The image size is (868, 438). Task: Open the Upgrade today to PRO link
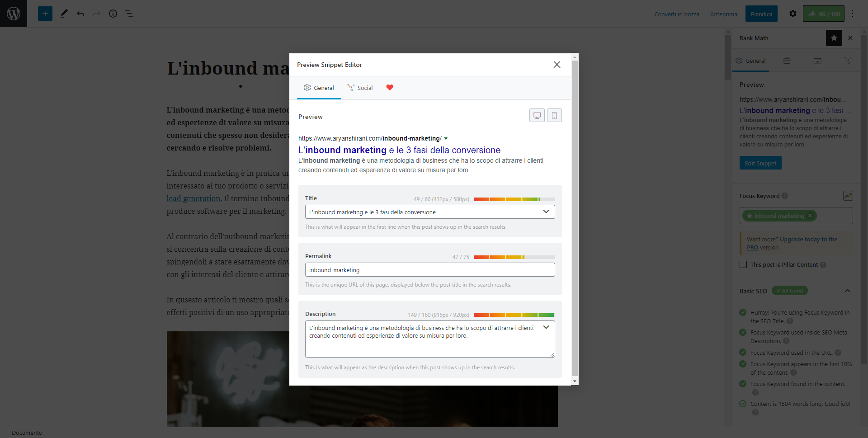pos(808,240)
